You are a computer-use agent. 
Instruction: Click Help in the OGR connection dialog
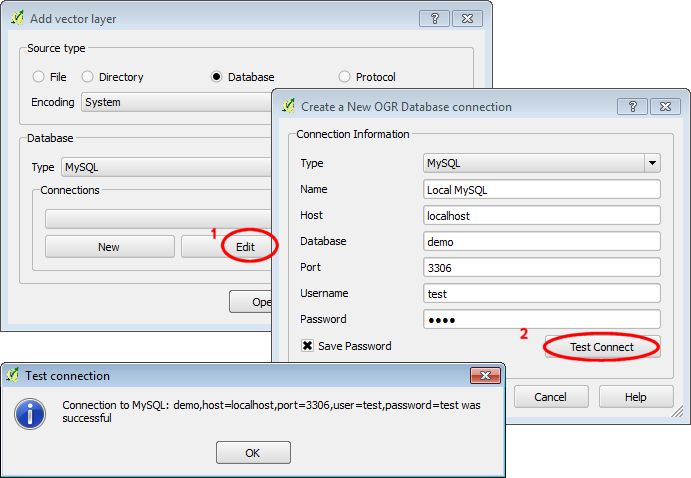pyautogui.click(x=636, y=397)
